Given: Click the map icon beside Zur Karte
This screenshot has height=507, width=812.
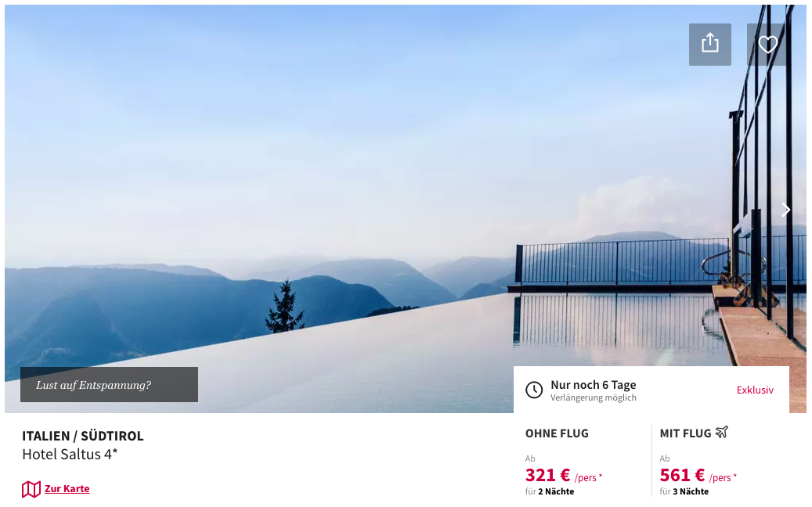Looking at the screenshot, I should point(31,489).
